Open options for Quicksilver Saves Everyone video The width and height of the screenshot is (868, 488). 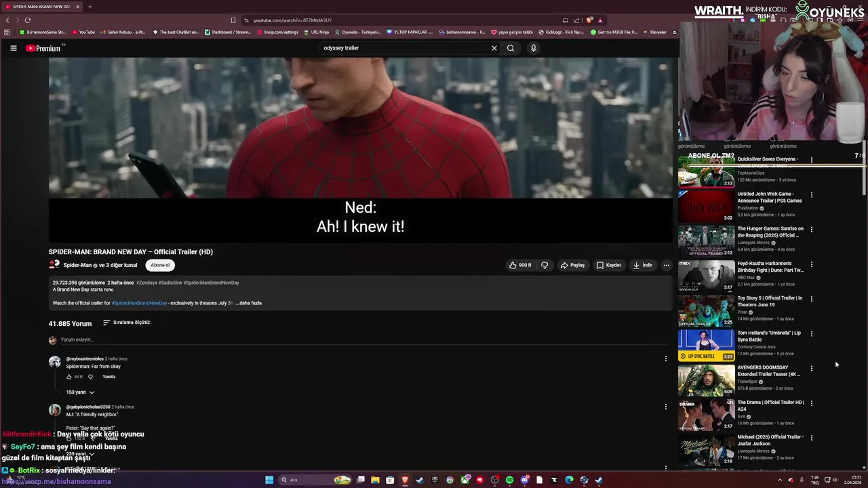(x=812, y=160)
